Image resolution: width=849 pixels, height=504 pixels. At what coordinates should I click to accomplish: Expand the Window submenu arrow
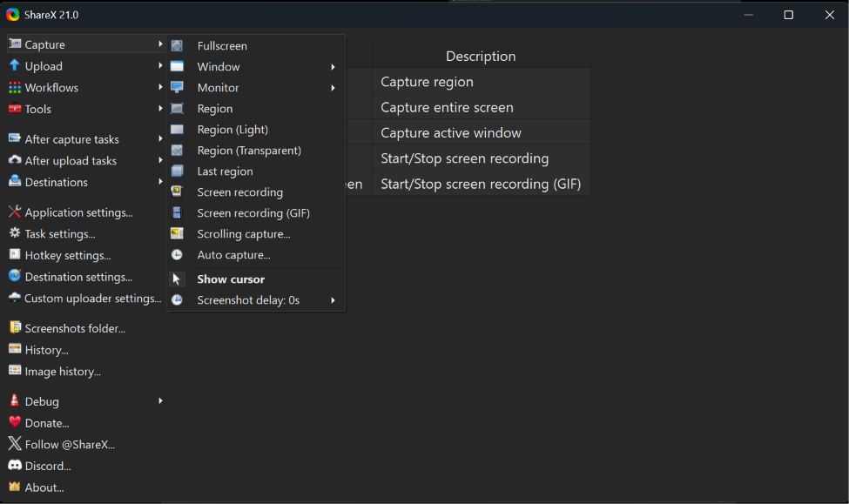tap(333, 67)
